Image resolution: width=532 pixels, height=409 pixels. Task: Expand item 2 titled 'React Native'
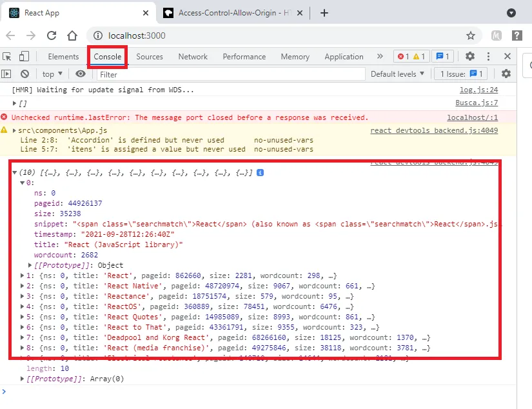(22, 286)
